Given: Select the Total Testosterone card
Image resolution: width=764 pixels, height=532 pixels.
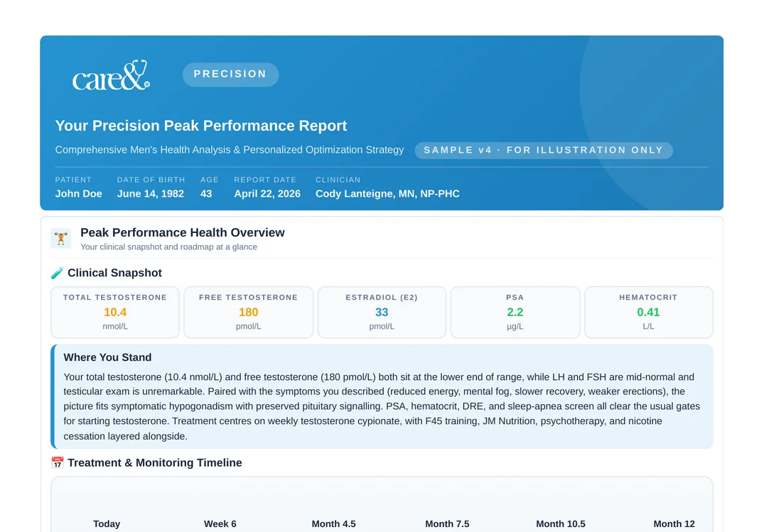Looking at the screenshot, I should point(115,313).
